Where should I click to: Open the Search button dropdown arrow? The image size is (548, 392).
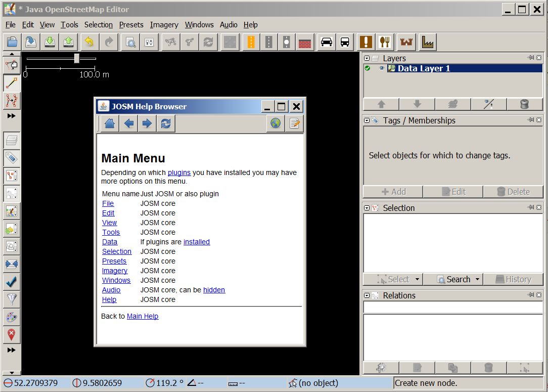click(477, 279)
